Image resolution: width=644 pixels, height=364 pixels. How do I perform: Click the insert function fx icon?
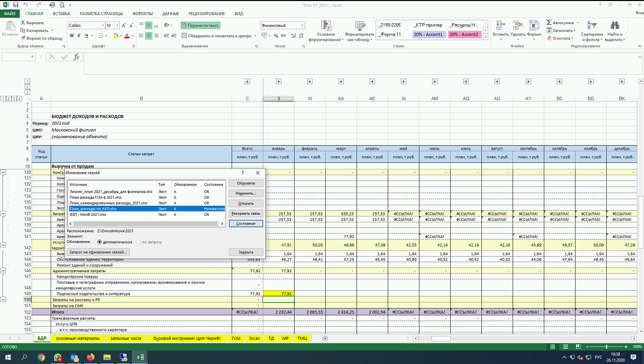pos(77,57)
